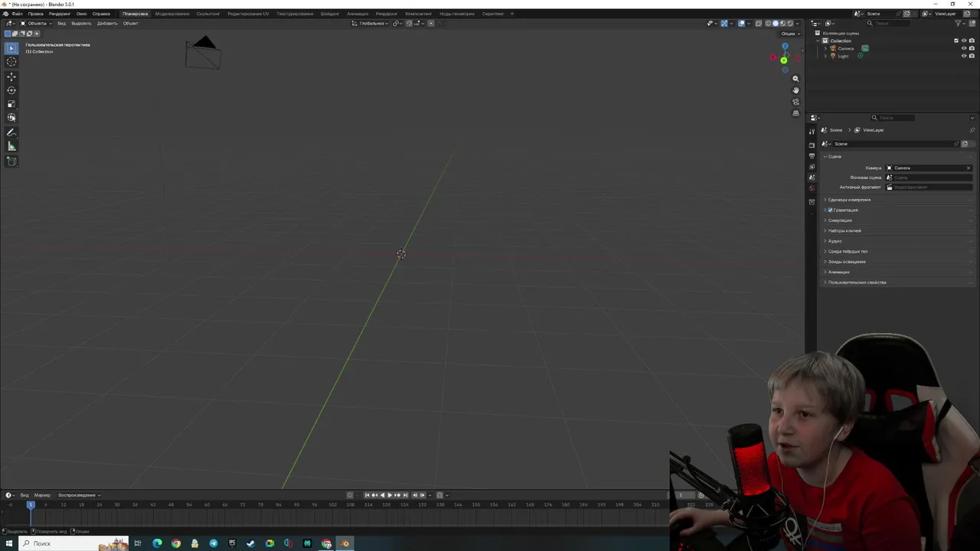The height and width of the screenshot is (551, 980).
Task: Hide Light in viewport via eye icon
Action: point(964,56)
